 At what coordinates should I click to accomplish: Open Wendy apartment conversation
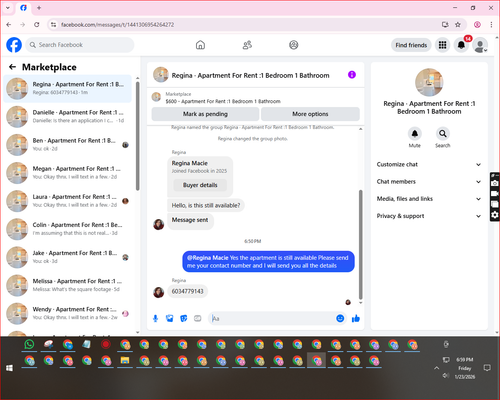coord(68,313)
